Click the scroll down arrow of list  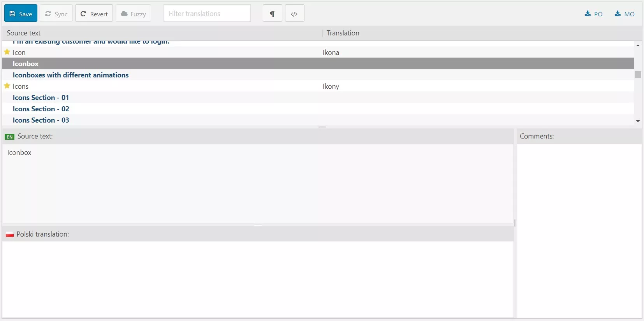(638, 121)
